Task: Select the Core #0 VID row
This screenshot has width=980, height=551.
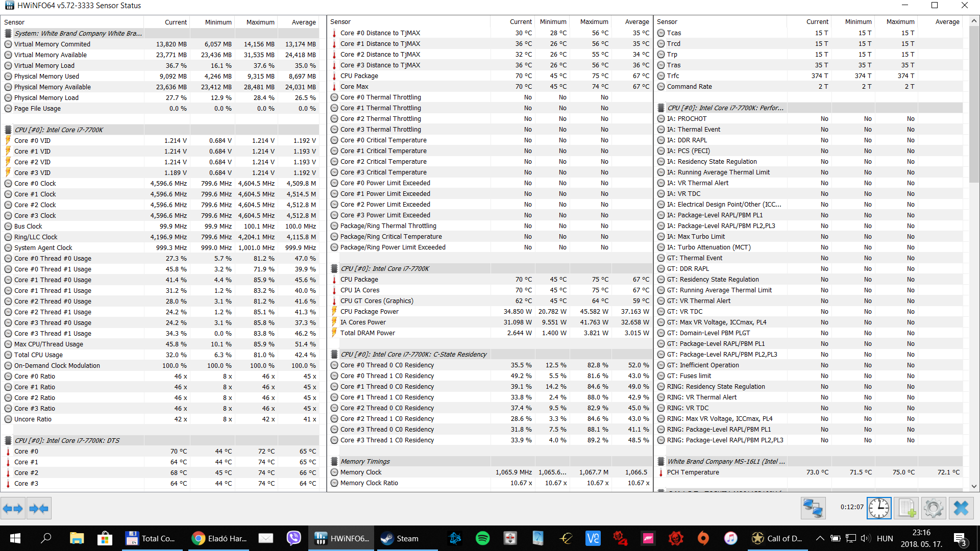Action: (x=160, y=141)
